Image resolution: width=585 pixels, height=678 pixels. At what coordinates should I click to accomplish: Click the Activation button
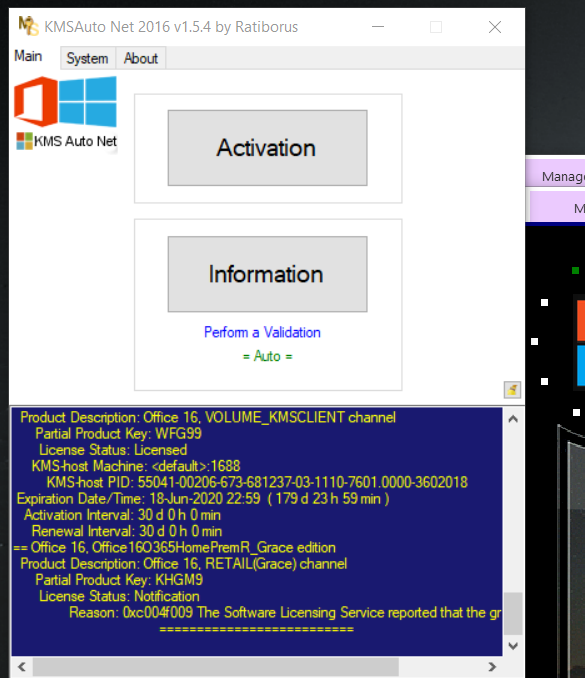267,148
